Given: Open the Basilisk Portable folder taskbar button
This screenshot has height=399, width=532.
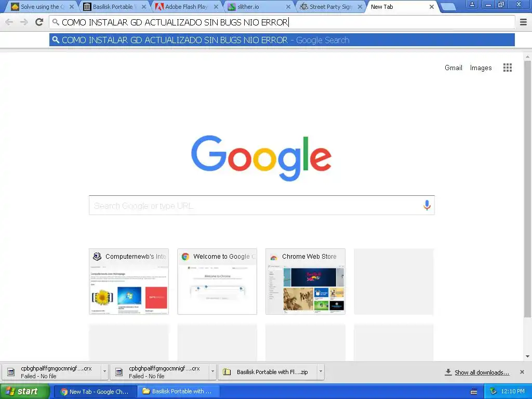Looking at the screenshot, I should [x=178, y=392].
